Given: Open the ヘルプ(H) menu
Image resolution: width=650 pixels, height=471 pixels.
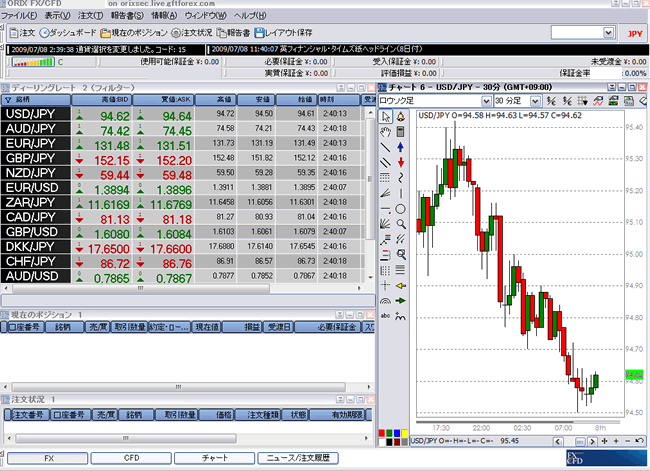Looking at the screenshot, I should 250,16.
